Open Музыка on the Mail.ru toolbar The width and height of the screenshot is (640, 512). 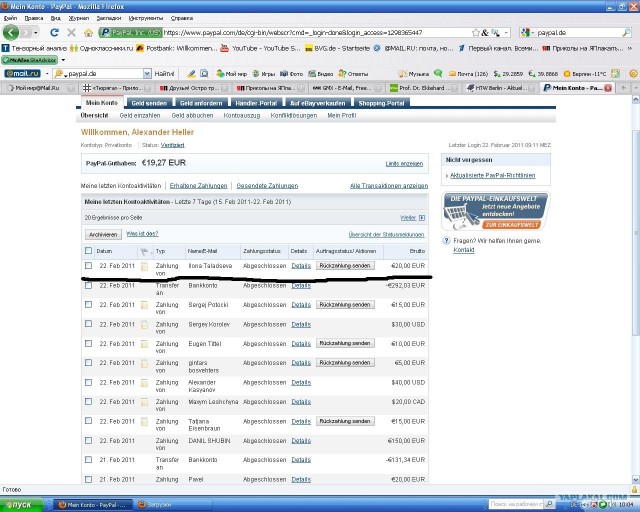414,74
